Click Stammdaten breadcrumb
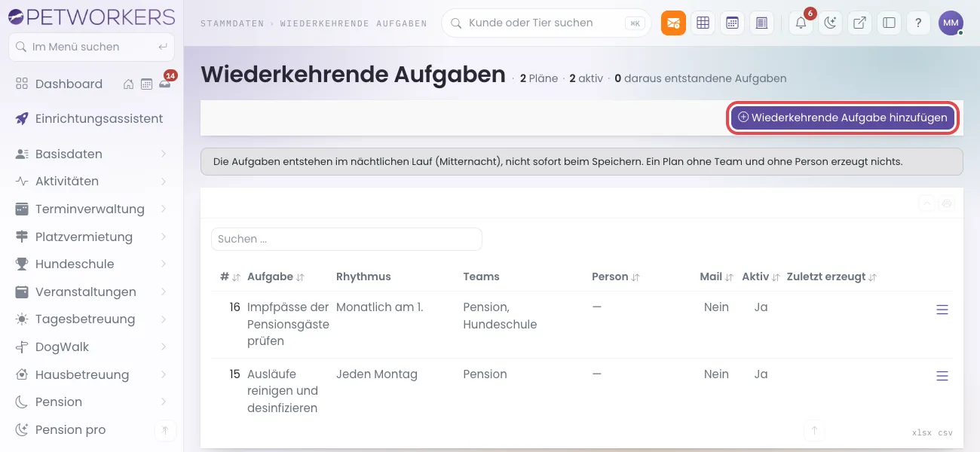This screenshot has width=980, height=452. 232,23
